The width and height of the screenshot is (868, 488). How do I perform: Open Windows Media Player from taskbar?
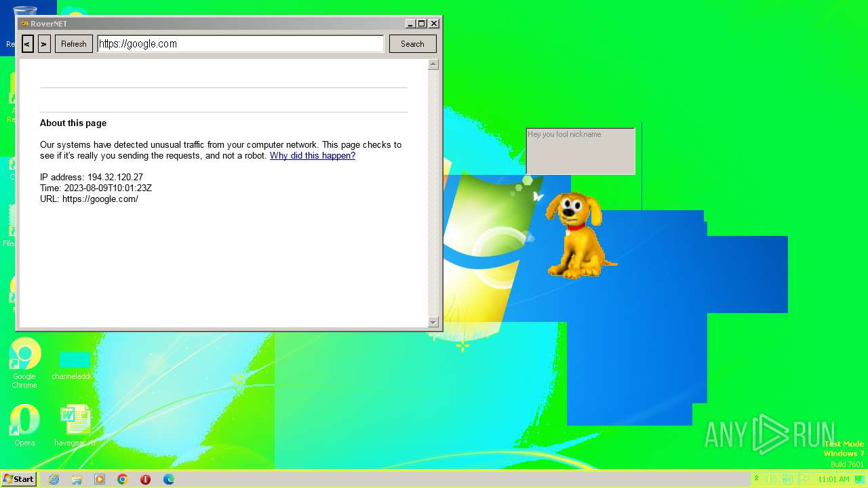100,479
